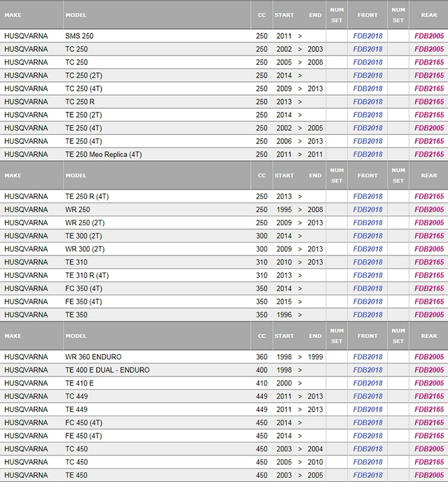Image resolution: width=448 pixels, height=482 pixels.
Task: Select the WR 250 (2T) model name cell
Action: coord(84,223)
